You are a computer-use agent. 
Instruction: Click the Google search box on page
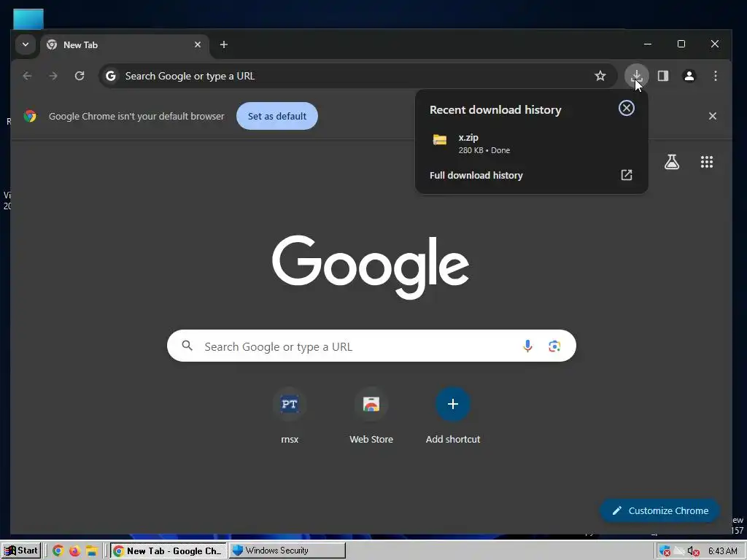(371, 346)
